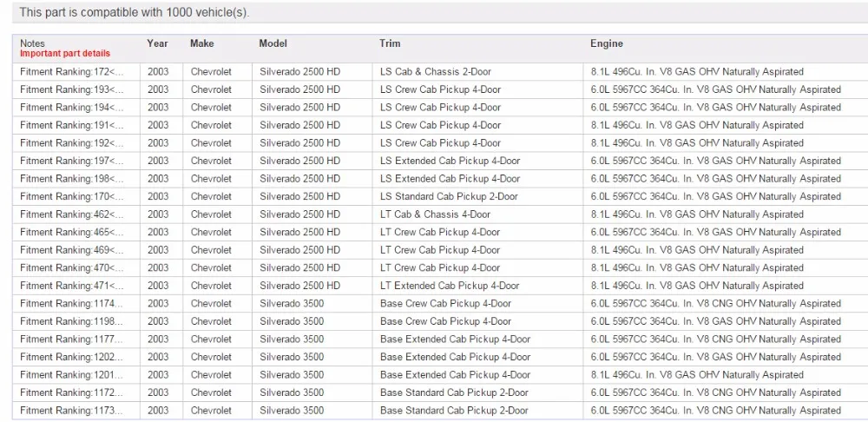Click the 'Fitment Ranking:1174...' note cell
Screen dimensions: 868x422
(x=76, y=304)
